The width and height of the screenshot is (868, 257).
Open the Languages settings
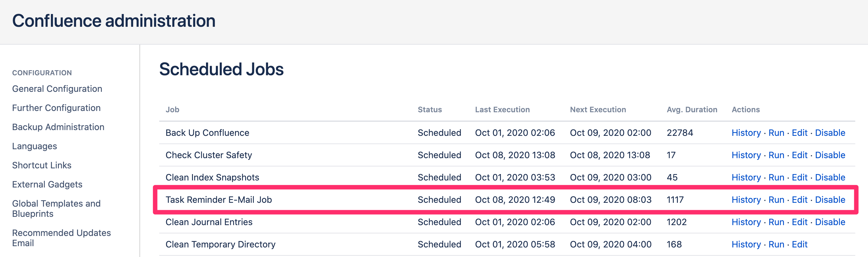34,146
